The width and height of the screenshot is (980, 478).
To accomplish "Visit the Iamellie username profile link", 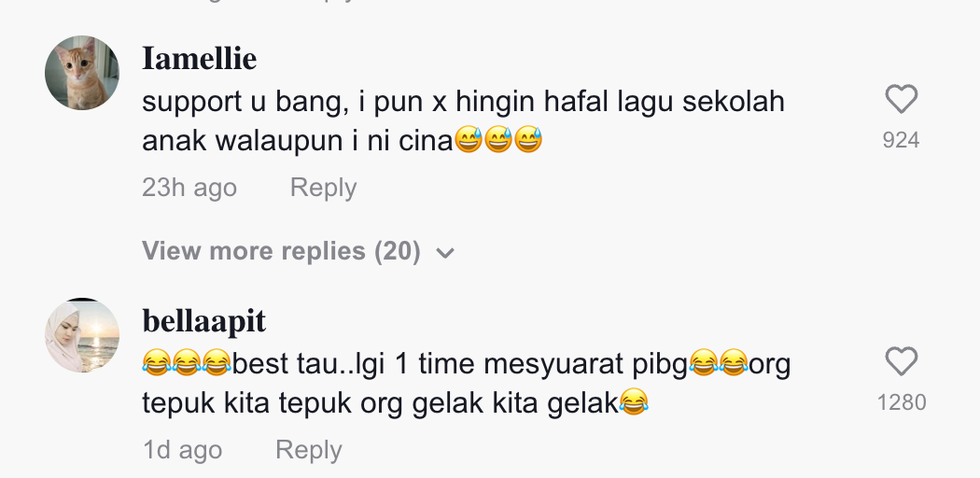I will pos(199,59).
